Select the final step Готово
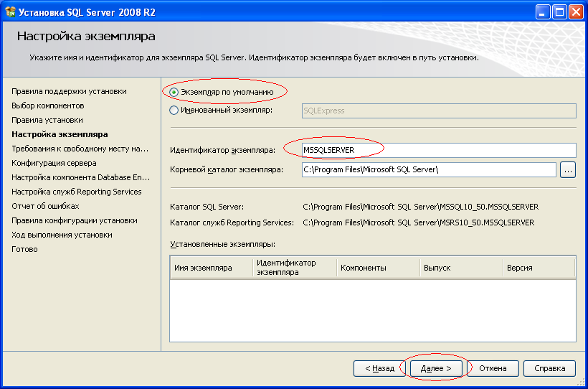 click(x=25, y=249)
